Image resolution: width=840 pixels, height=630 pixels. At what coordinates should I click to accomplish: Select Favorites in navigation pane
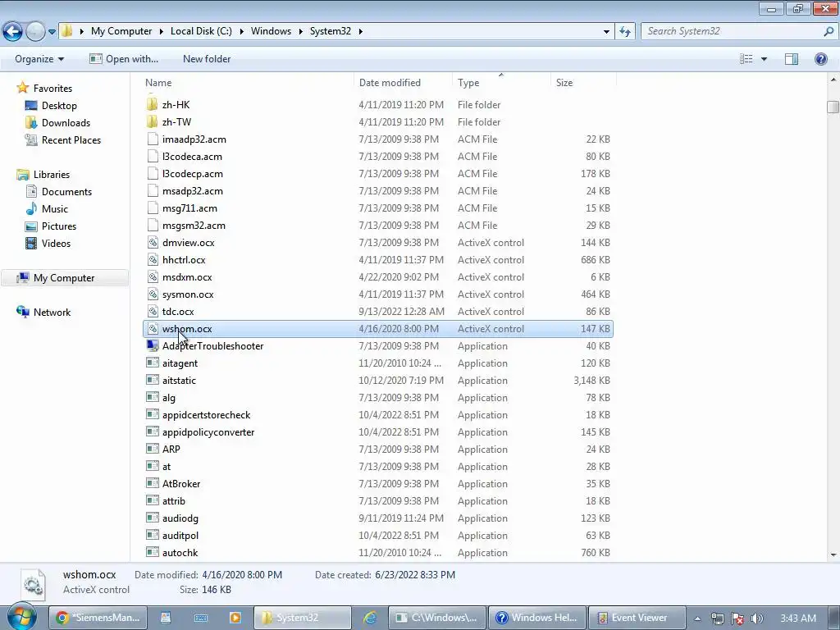click(x=52, y=89)
